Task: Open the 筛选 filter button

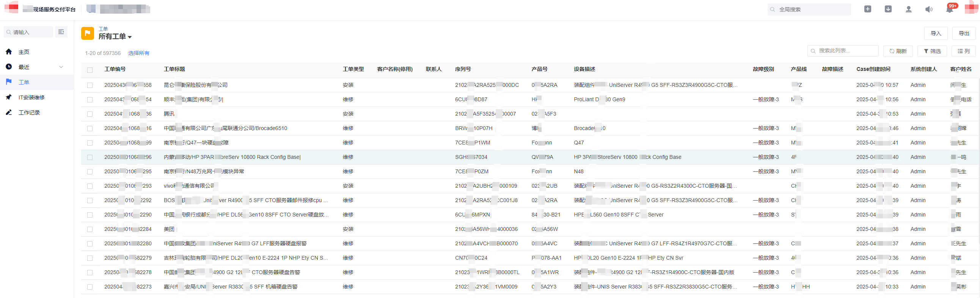Action: [x=932, y=51]
